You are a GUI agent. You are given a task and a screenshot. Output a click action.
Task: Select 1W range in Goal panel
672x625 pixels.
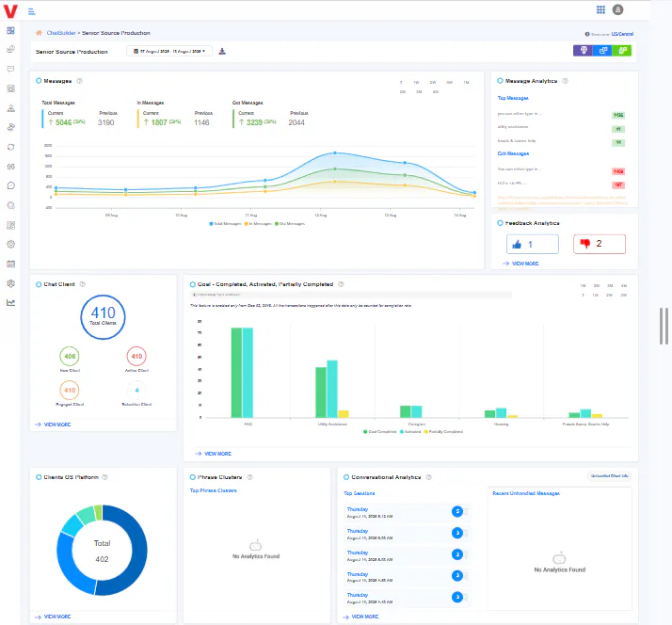coord(595,295)
